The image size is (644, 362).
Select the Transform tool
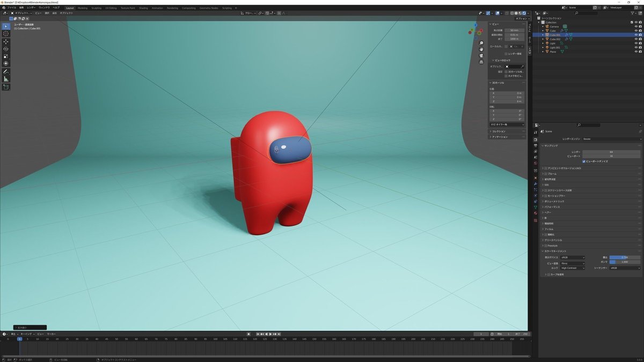[x=6, y=63]
